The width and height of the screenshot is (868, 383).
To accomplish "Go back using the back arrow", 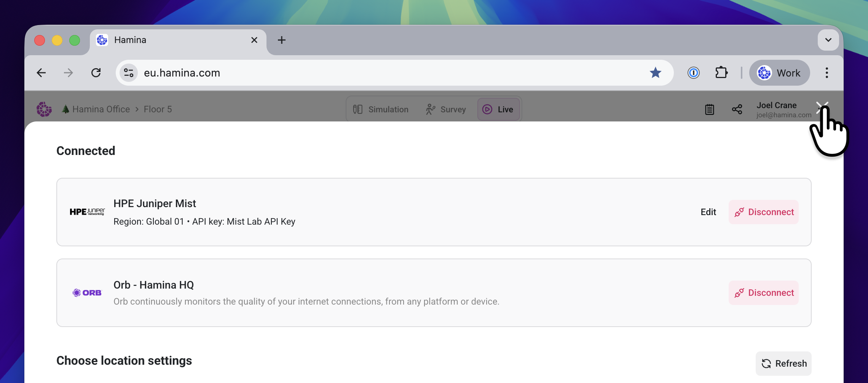I will tap(41, 73).
